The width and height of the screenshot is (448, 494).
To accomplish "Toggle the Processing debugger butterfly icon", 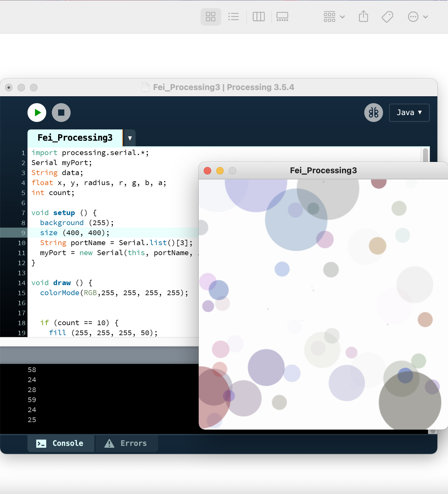I will coord(373,113).
